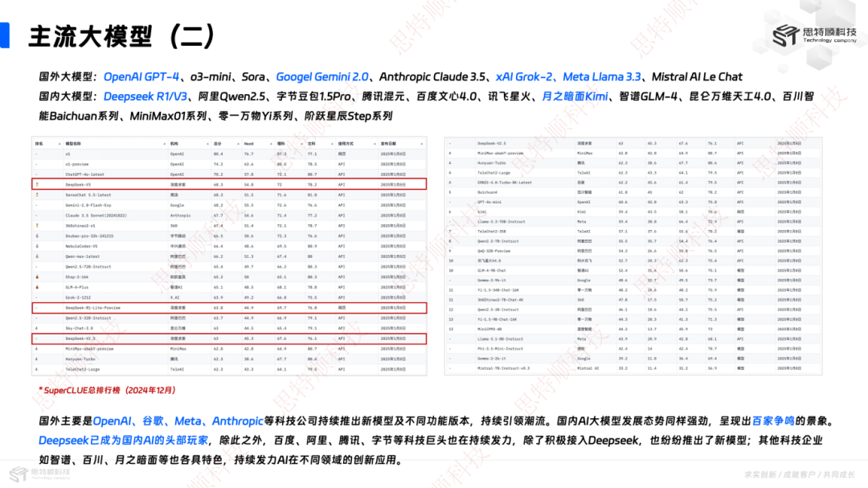
Task: Click the blue 月之暗面Kimi text
Action: (x=574, y=96)
